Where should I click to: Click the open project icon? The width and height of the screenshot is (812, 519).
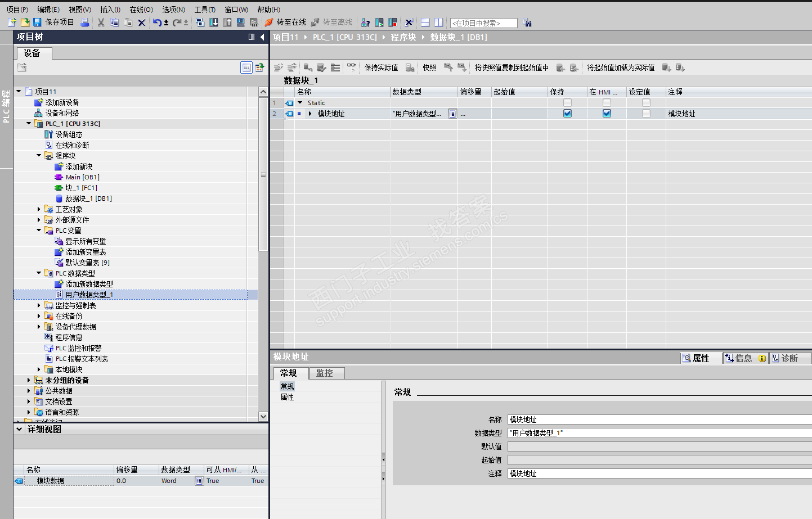click(x=25, y=22)
